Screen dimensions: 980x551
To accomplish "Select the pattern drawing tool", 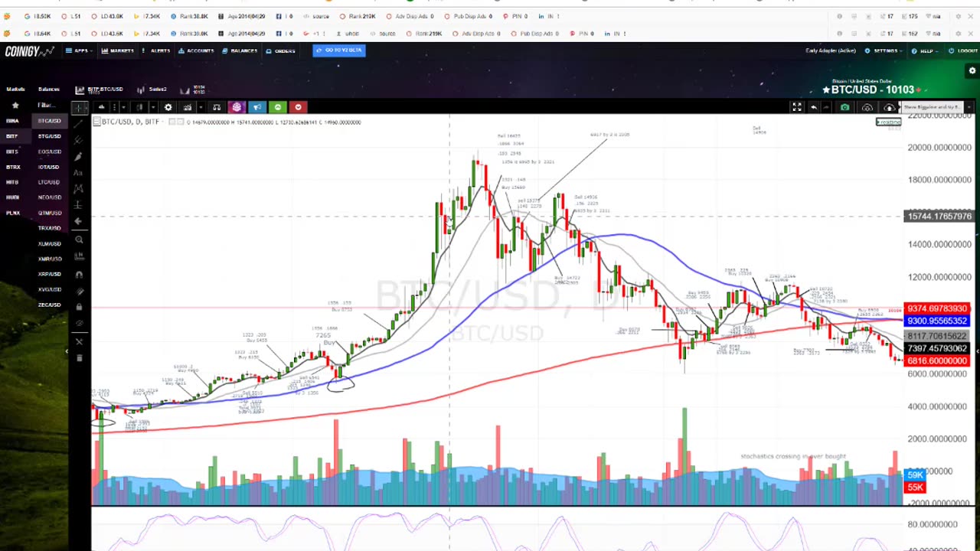I will [x=79, y=190].
